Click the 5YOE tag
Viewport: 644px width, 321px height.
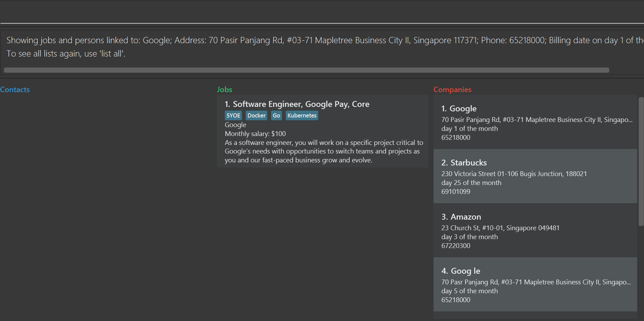(233, 115)
